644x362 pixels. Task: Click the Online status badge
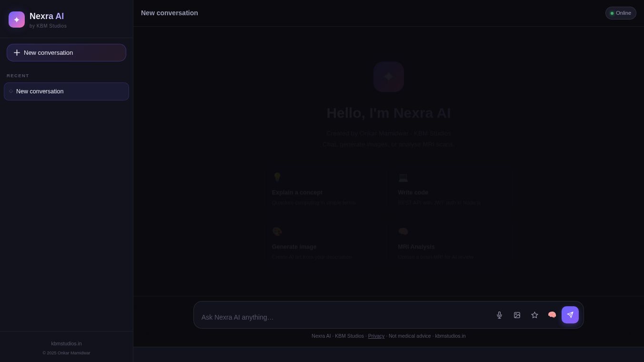click(x=621, y=13)
